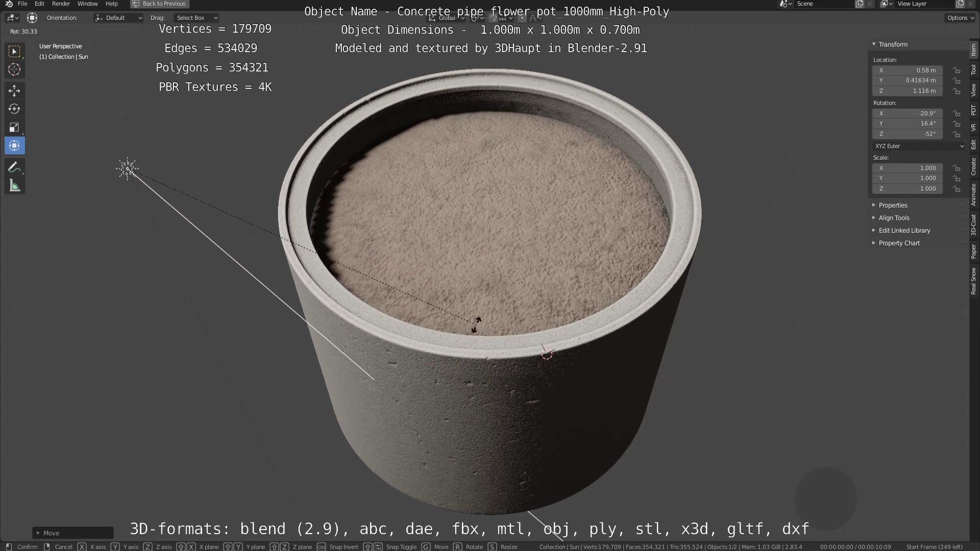Viewport: 980px width, 551px height.
Task: Open the editor type selector dropdown
Action: click(x=12, y=18)
